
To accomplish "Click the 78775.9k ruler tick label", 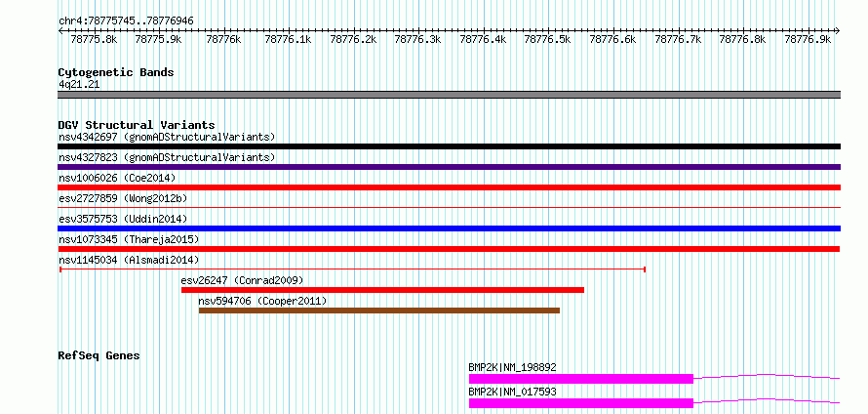I will pyautogui.click(x=158, y=39).
